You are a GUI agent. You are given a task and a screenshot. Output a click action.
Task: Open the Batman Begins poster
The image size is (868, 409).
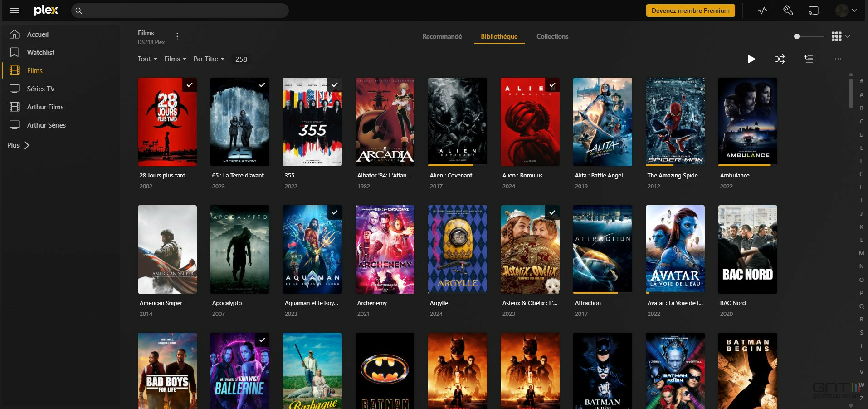748,371
